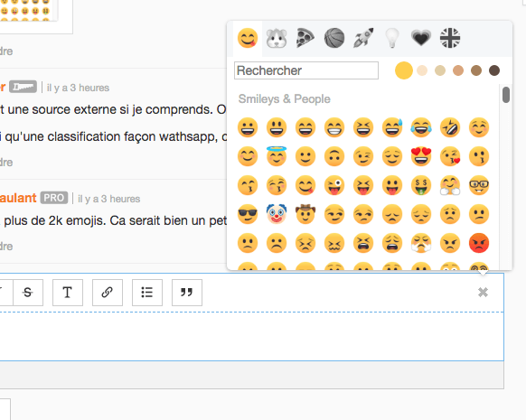
Task: Insert the clown face emoji
Action: tap(277, 214)
